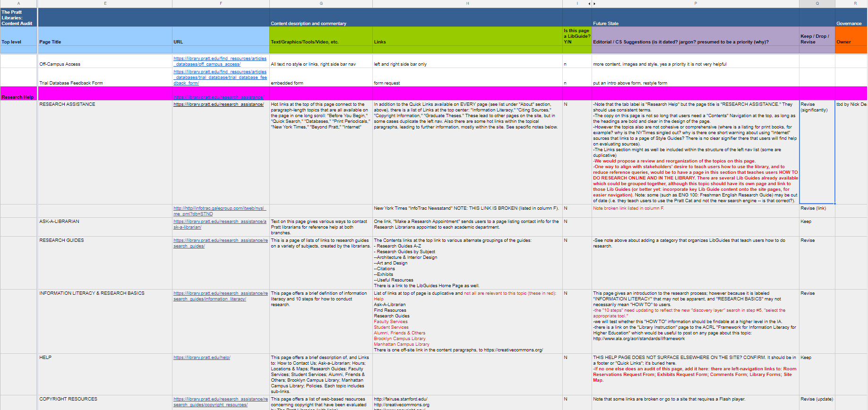
Task: Open the trial_database_feedback_form URL link
Action: 220,77
